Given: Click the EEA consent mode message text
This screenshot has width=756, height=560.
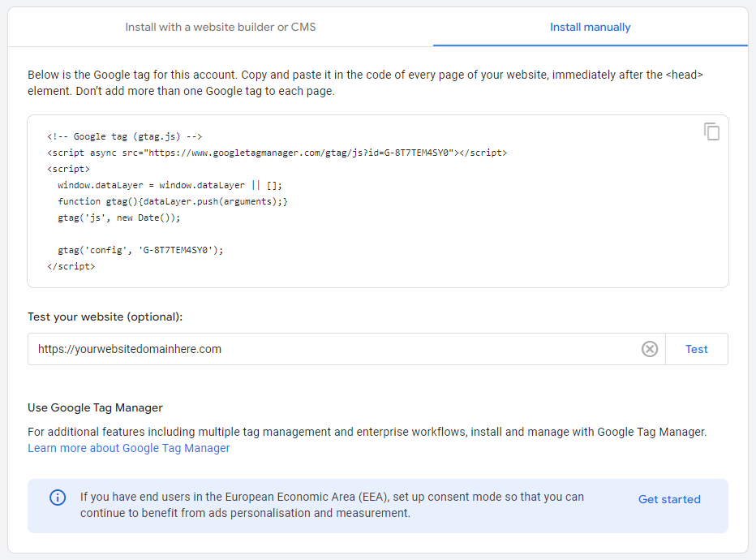Looking at the screenshot, I should tap(332, 505).
